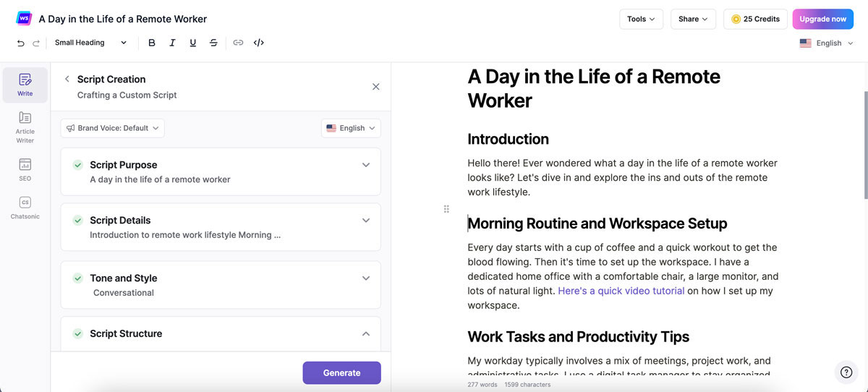Screen dimensions: 868x392
Task: Redo the last edit
Action: (36, 43)
